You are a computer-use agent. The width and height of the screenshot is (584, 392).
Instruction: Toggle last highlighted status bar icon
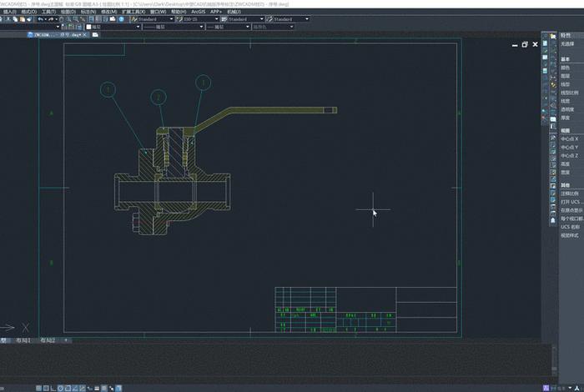click(118, 389)
